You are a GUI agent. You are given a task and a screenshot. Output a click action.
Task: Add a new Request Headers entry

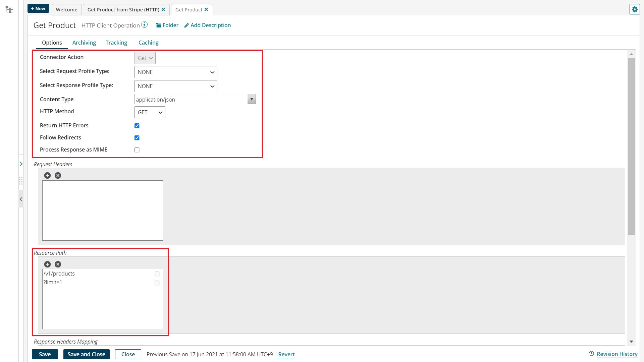click(x=47, y=175)
